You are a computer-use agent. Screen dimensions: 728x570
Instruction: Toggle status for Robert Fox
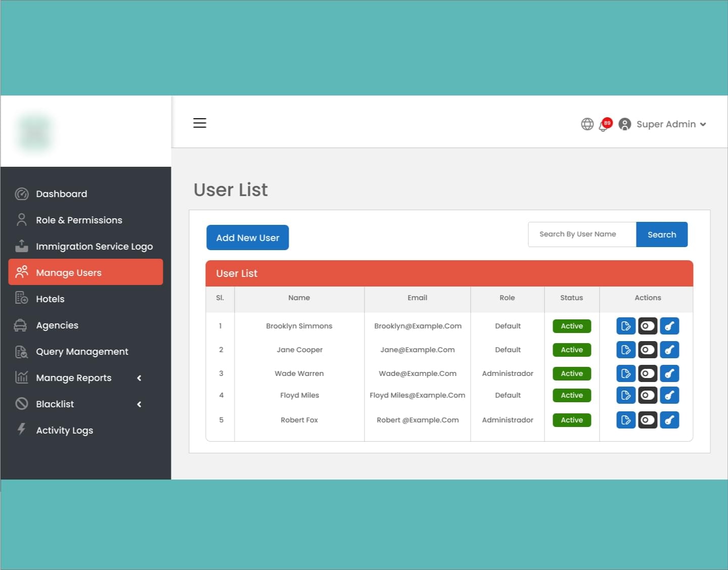click(x=648, y=420)
